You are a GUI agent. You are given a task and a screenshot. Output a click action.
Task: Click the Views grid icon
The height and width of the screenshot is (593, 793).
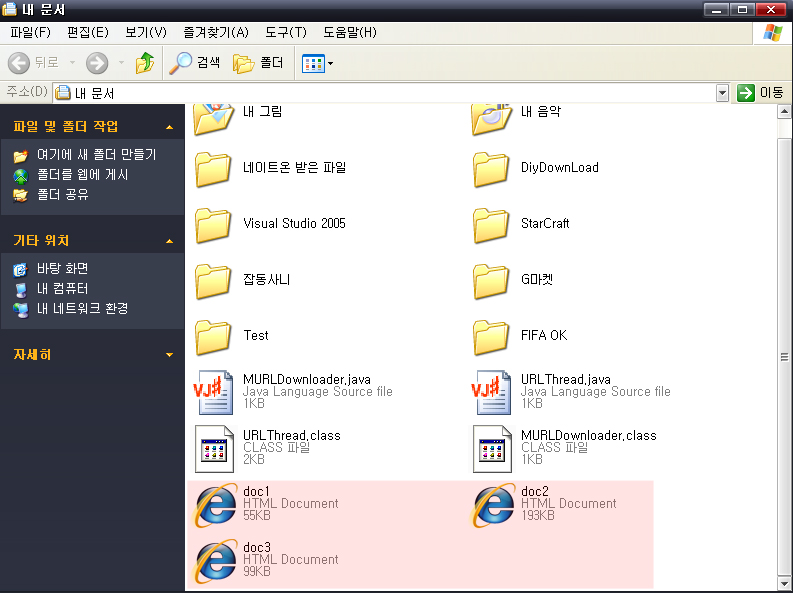click(x=313, y=64)
